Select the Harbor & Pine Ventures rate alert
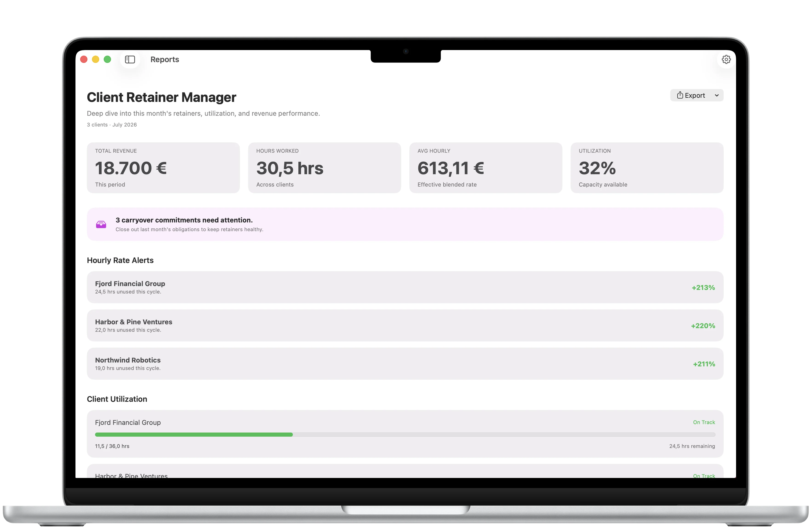The width and height of the screenshot is (812, 528). tap(405, 326)
